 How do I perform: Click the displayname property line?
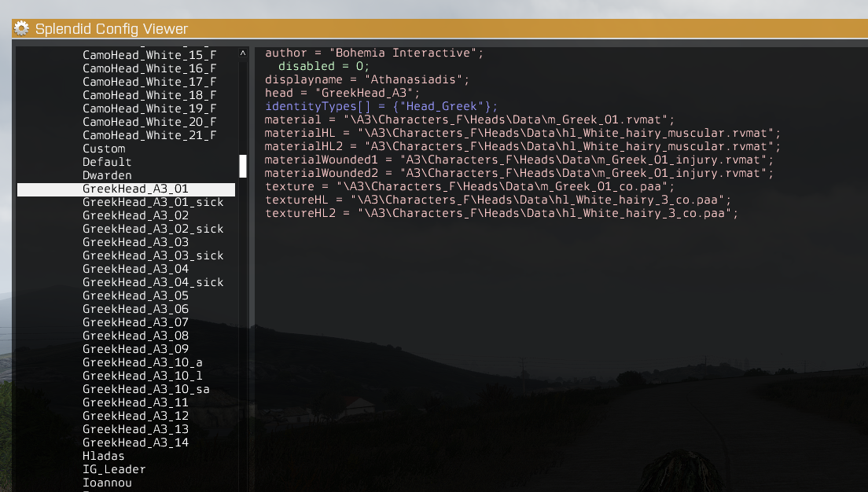coord(367,79)
